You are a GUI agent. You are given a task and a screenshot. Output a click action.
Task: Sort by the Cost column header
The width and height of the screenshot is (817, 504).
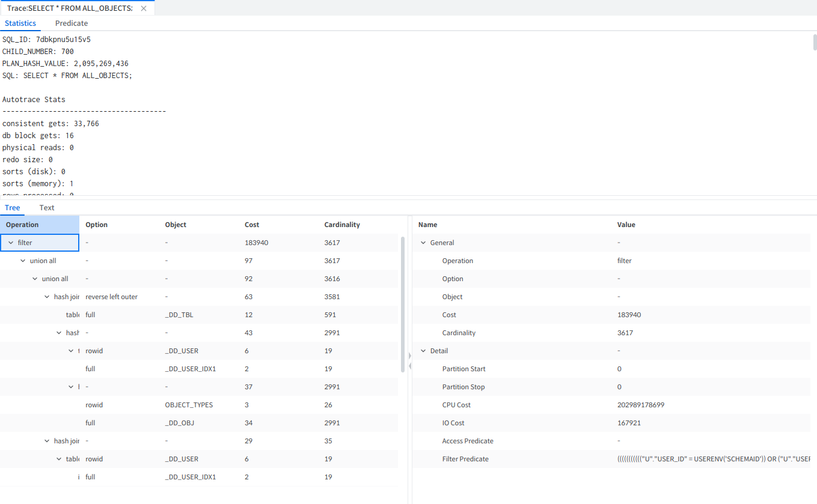(x=252, y=225)
